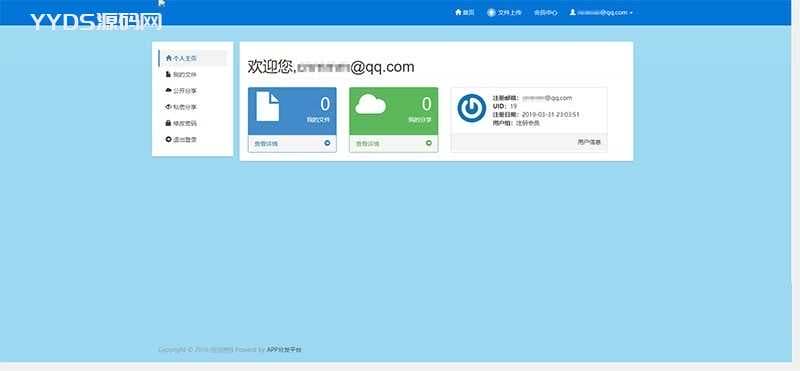Open the sidebar home page item

click(193, 58)
